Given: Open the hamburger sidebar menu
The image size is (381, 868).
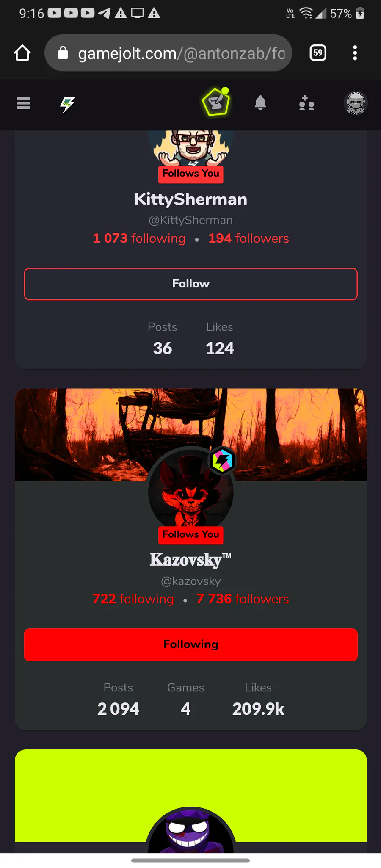Looking at the screenshot, I should coord(23,103).
